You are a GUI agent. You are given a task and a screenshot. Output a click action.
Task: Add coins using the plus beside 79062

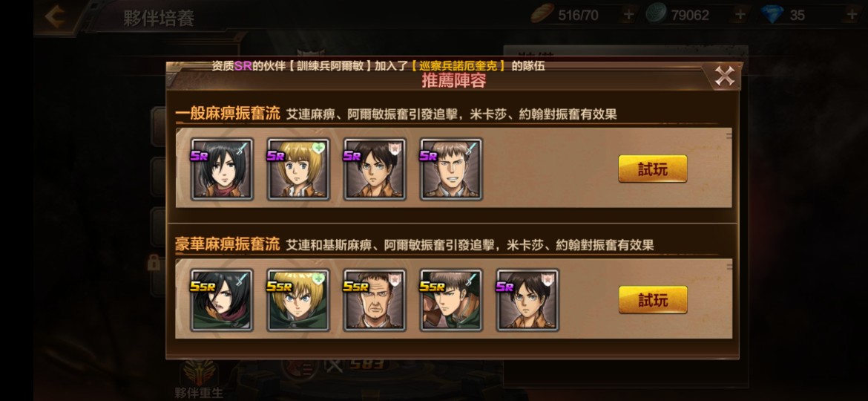(x=740, y=15)
